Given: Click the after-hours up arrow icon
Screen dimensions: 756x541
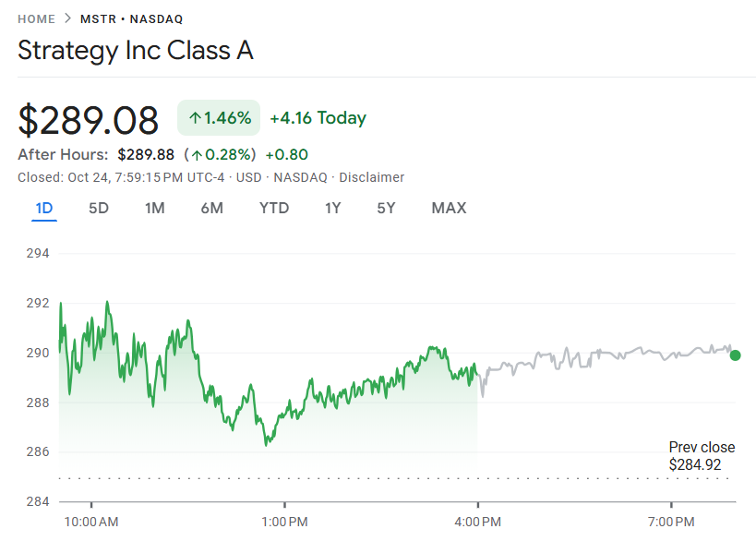Looking at the screenshot, I should click(x=198, y=155).
